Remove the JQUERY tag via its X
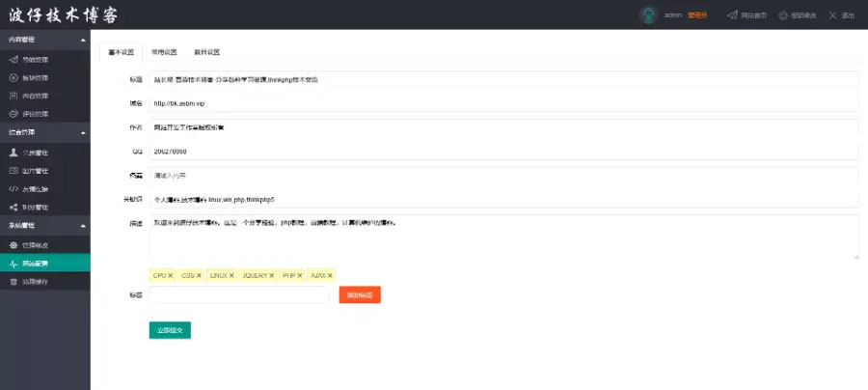The width and height of the screenshot is (868, 390). (272, 275)
